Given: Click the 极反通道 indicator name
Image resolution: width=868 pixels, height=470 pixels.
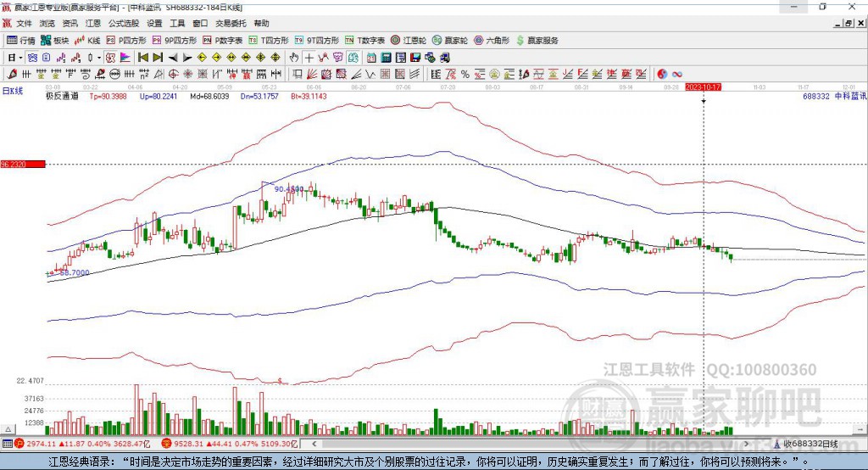Looking at the screenshot, I should (x=62, y=96).
